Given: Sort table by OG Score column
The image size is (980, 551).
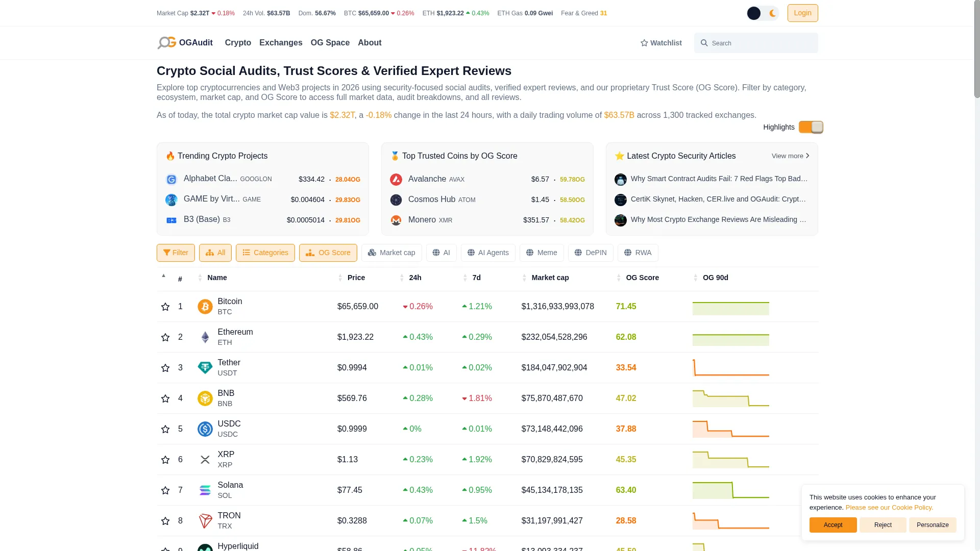Looking at the screenshot, I should click(x=642, y=278).
